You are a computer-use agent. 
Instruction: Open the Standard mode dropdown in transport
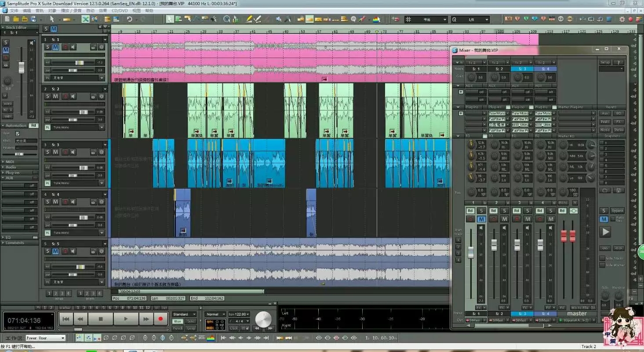(x=184, y=314)
